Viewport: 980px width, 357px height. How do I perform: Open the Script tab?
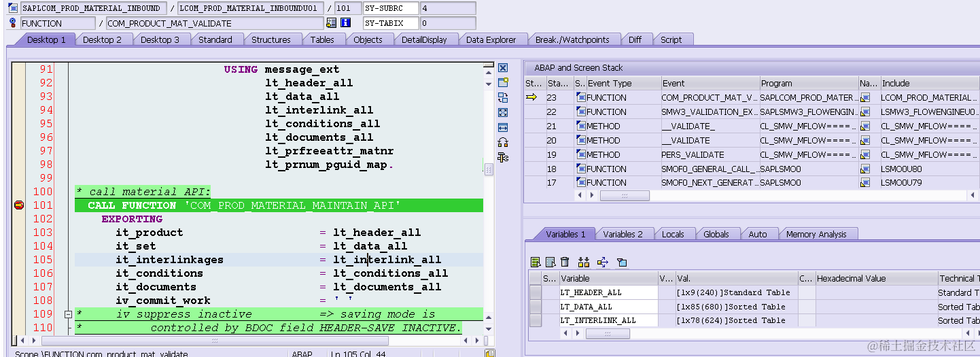click(671, 39)
